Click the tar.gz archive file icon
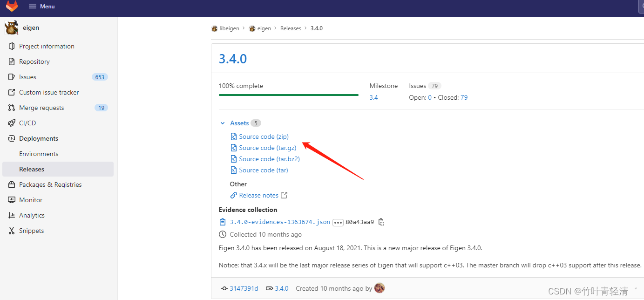 pyautogui.click(x=234, y=148)
